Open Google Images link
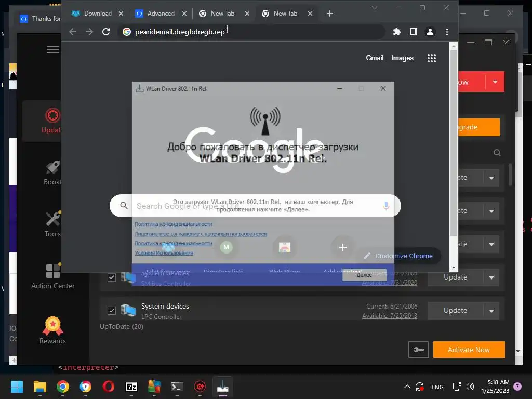This screenshot has height=399, width=532. click(x=402, y=58)
